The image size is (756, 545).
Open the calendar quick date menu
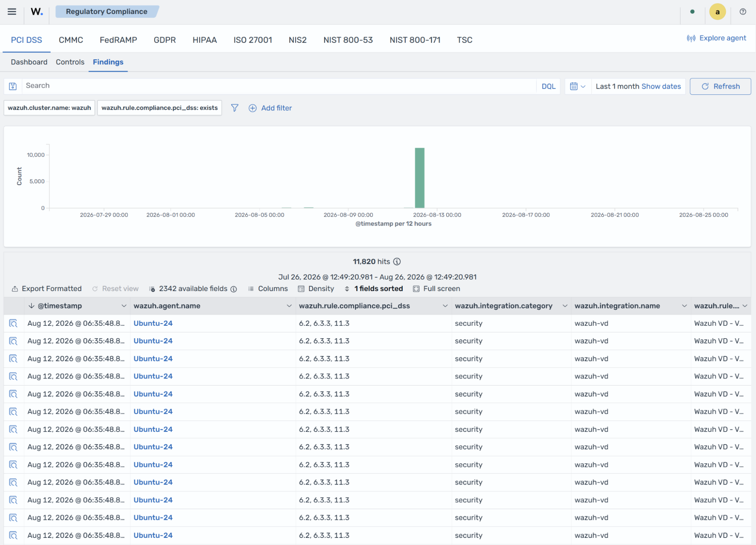pos(577,86)
